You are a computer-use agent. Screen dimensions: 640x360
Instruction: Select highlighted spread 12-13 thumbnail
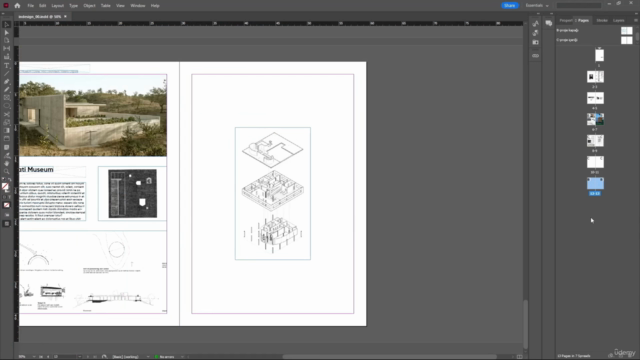(595, 183)
